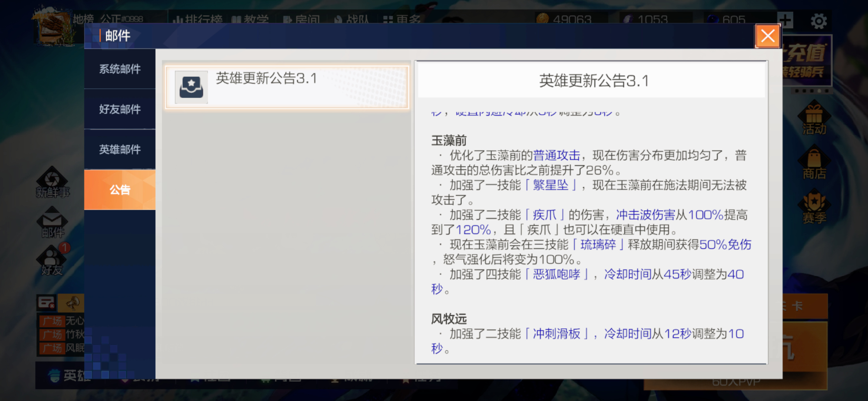Click the 广场 无心 chat line
868x401 pixels.
pos(62,321)
